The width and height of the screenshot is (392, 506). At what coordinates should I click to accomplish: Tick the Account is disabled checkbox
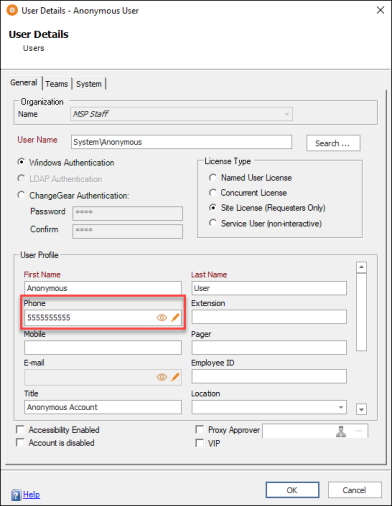pyautogui.click(x=20, y=442)
